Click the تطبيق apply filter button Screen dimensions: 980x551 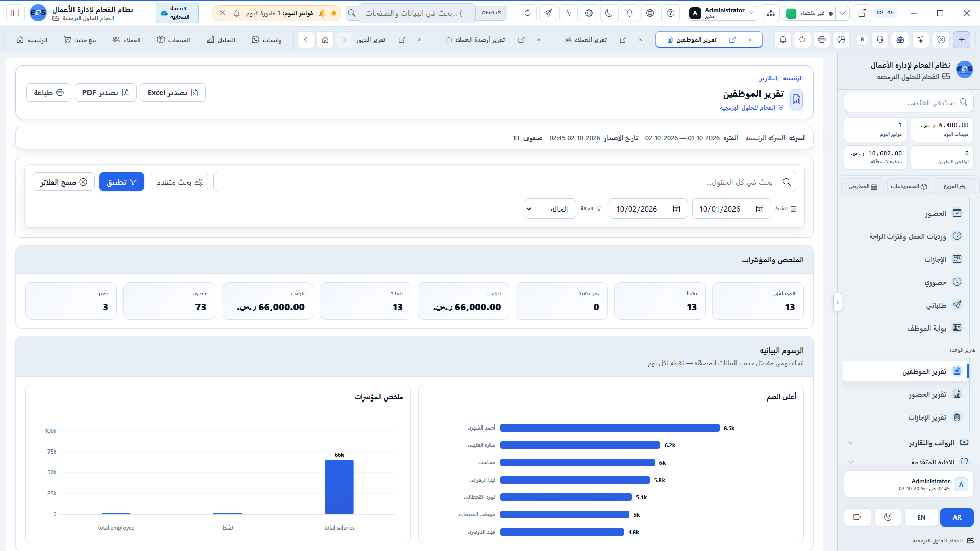[121, 182]
